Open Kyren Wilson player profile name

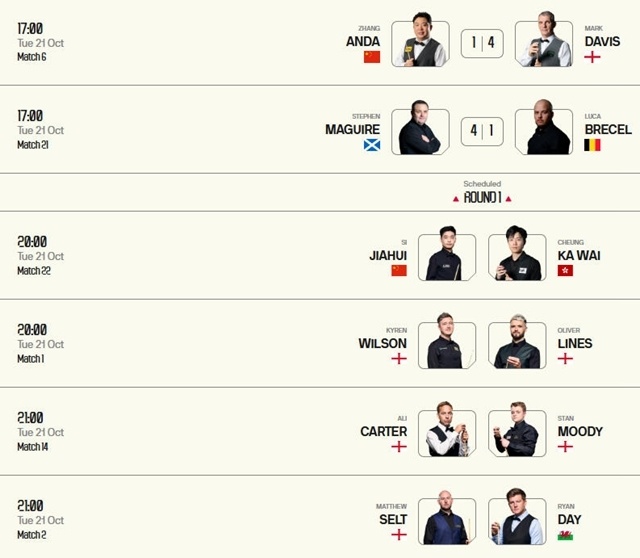(382, 343)
